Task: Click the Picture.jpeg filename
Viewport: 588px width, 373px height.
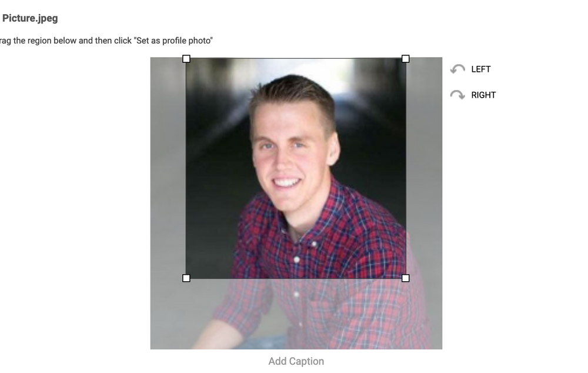Action: [x=31, y=18]
